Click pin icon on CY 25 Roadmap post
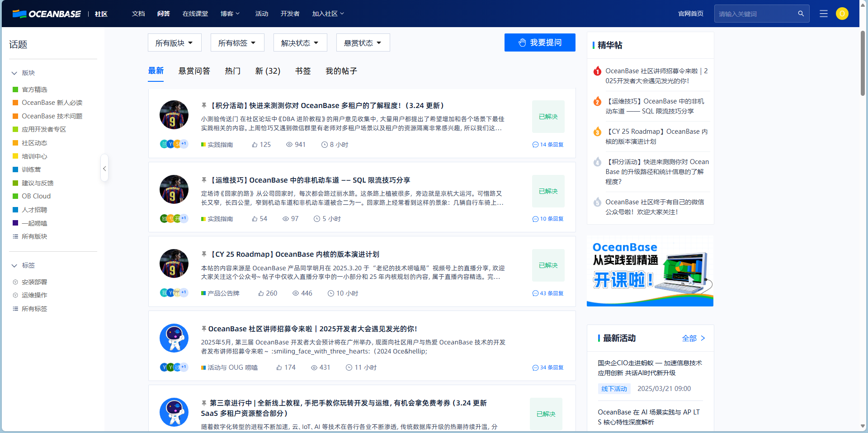868x433 pixels. pos(204,254)
